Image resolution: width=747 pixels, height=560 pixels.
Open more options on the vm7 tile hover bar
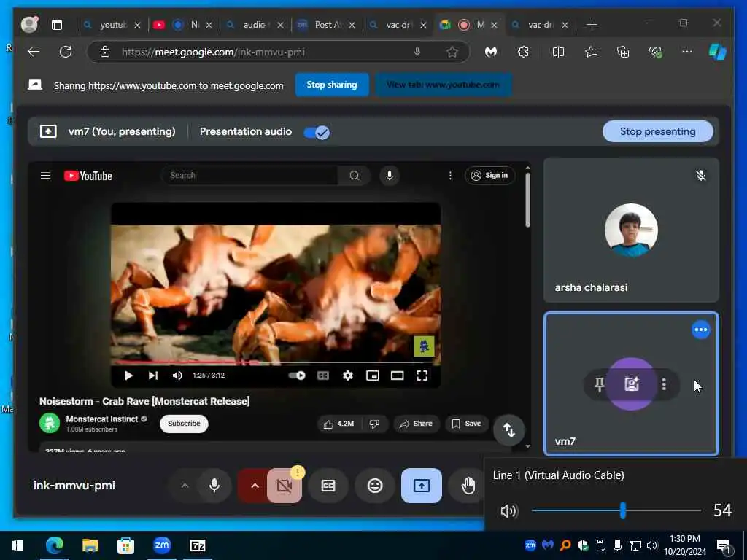tap(664, 384)
